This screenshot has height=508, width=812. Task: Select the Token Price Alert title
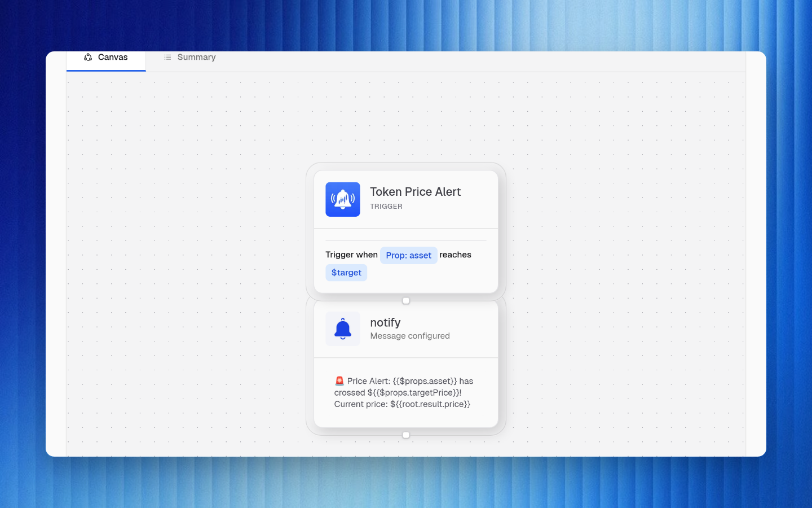[416, 192]
